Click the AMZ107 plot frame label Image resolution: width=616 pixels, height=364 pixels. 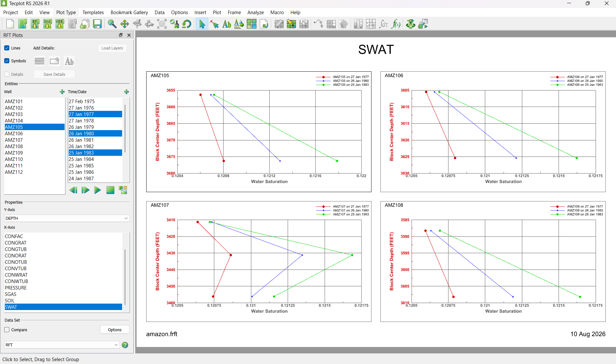pyautogui.click(x=160, y=205)
